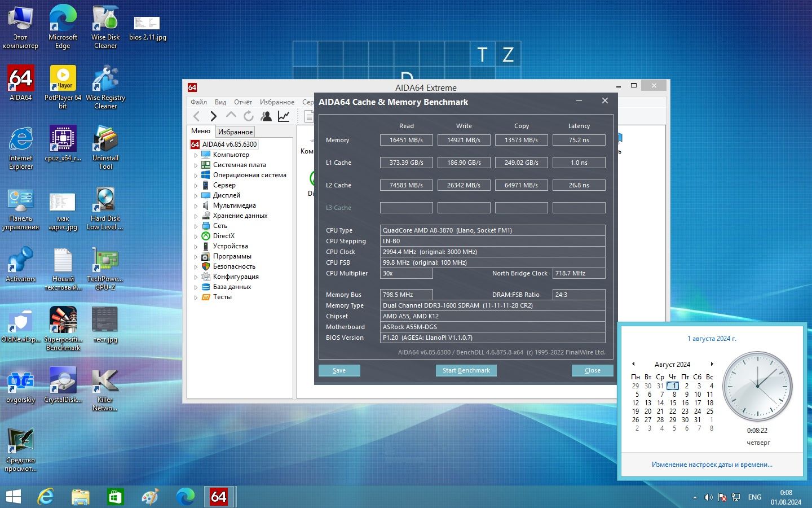Click the Save button in benchmark dialog
The image size is (812, 508).
[339, 370]
